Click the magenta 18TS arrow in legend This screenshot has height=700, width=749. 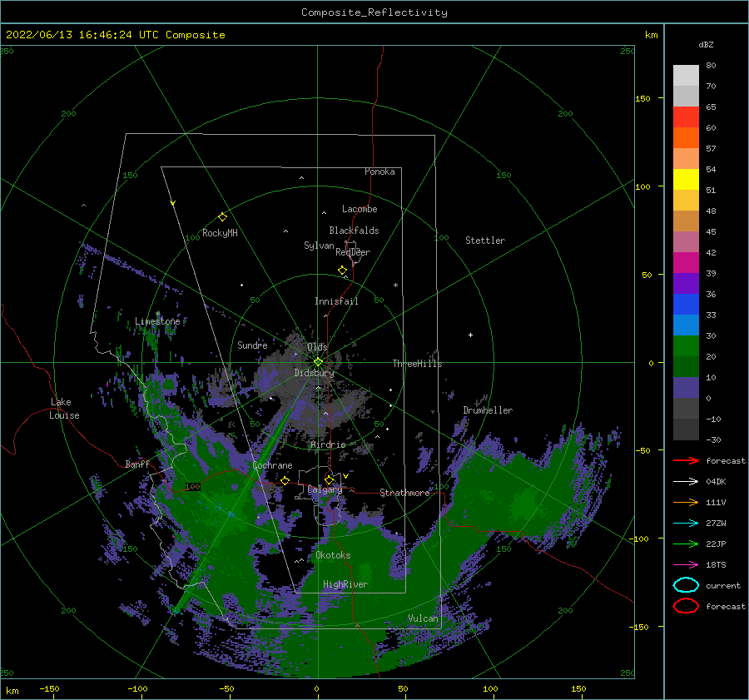point(686,565)
